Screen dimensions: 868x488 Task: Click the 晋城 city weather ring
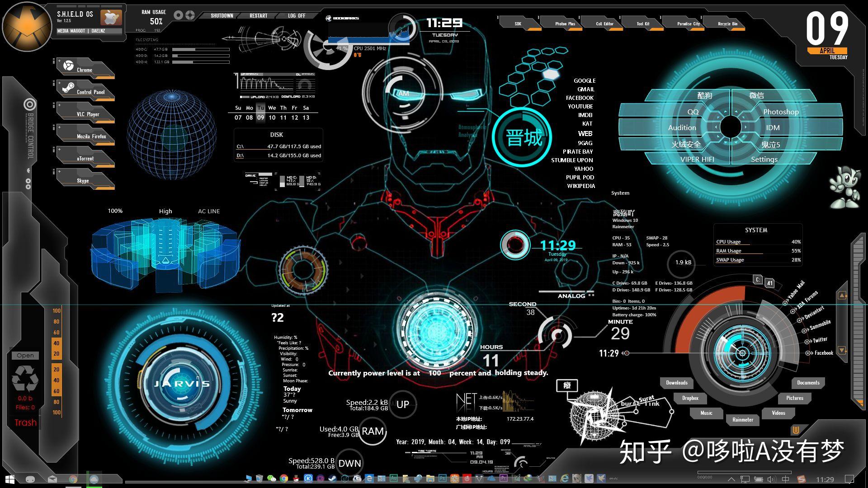523,137
